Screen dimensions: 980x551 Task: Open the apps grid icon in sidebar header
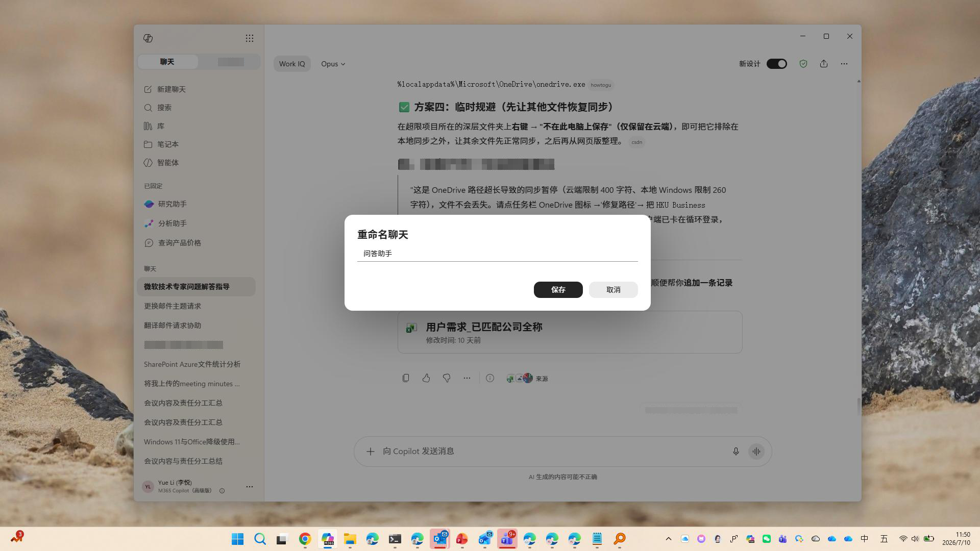[249, 38]
